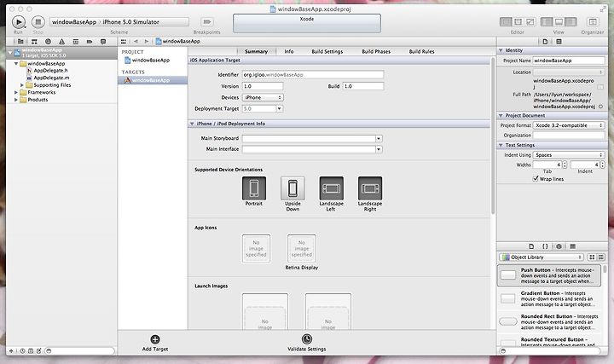Show the Log navigator
614x364 pixels.
click(x=103, y=42)
